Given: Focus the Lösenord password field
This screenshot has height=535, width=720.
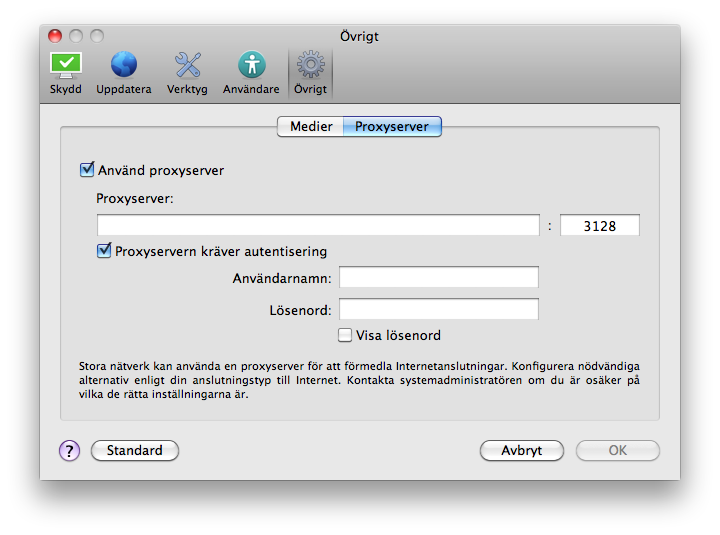Looking at the screenshot, I should coord(439,309).
